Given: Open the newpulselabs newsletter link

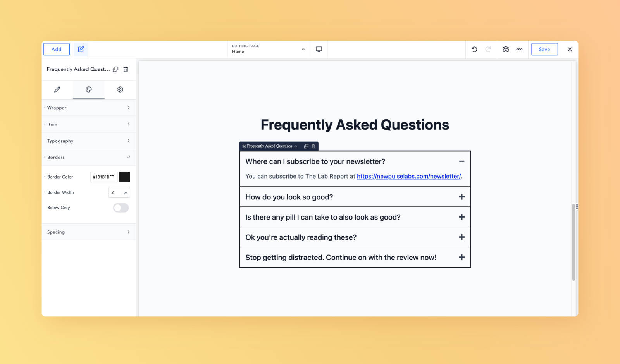Looking at the screenshot, I should 409,176.
